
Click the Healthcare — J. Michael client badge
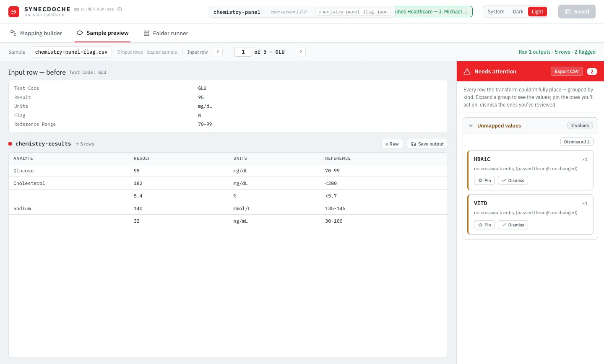[x=432, y=12]
